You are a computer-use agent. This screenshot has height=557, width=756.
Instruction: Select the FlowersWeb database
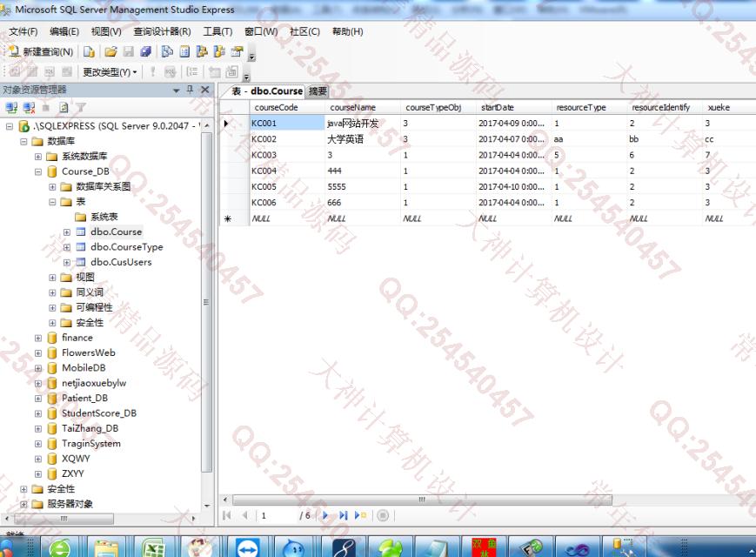[88, 353]
